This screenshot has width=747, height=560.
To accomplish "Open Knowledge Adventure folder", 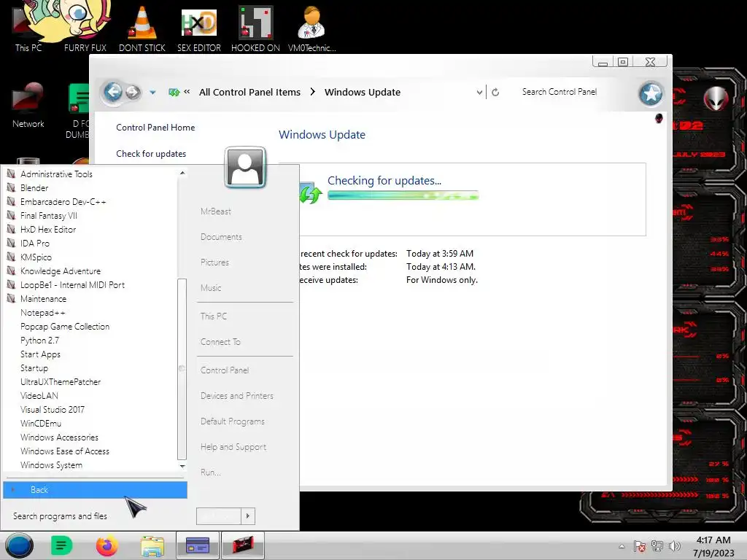I will click(61, 271).
